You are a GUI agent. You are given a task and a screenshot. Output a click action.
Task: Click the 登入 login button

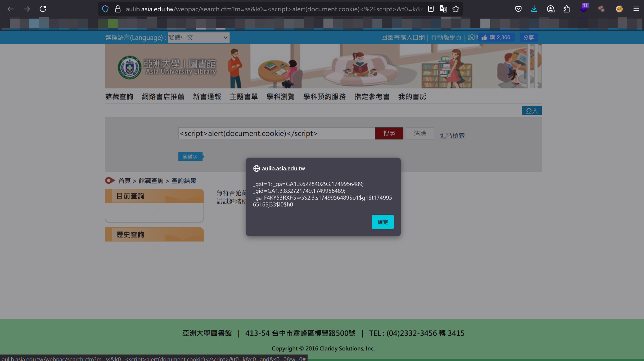coord(531,111)
